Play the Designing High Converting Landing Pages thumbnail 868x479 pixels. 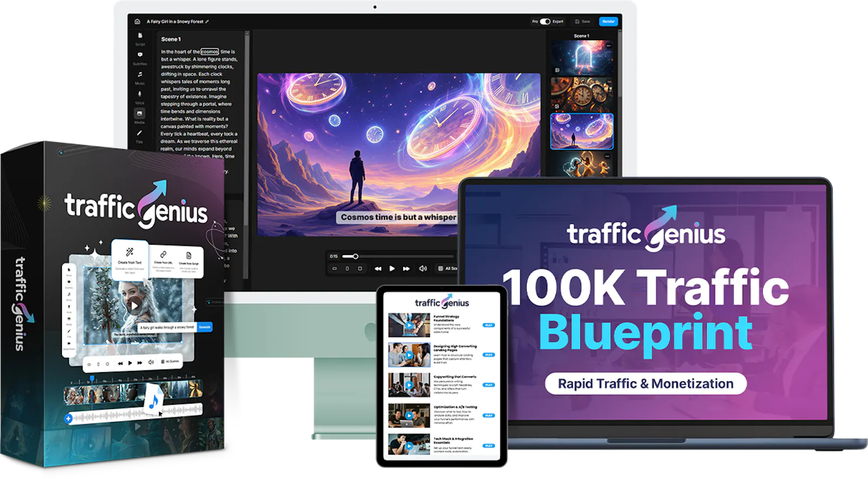click(409, 355)
